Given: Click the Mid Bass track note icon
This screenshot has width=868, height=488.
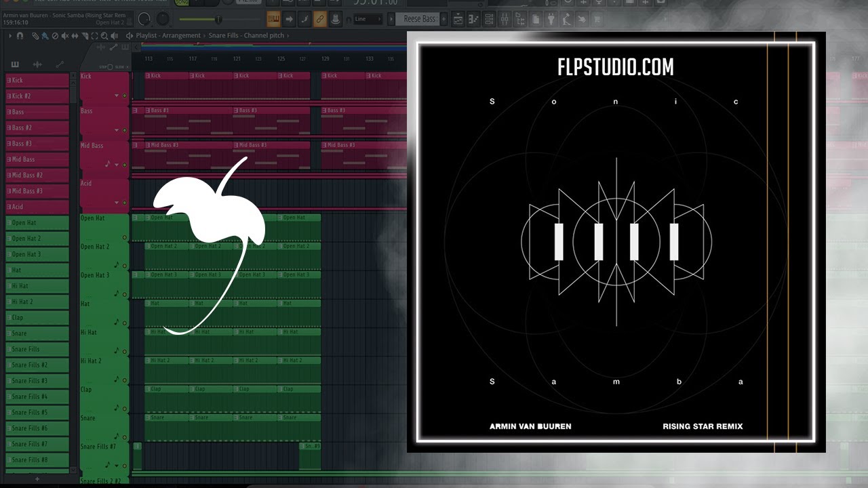Looking at the screenshot, I should (x=107, y=164).
